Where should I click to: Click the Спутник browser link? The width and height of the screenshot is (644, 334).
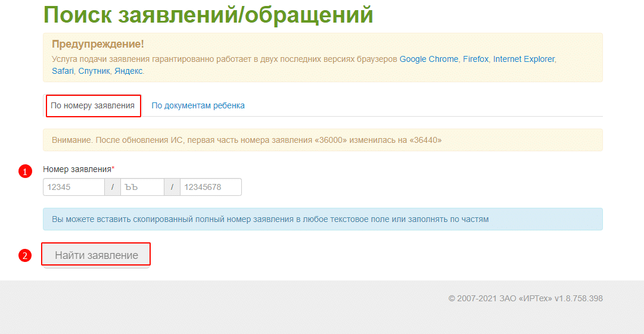click(94, 71)
